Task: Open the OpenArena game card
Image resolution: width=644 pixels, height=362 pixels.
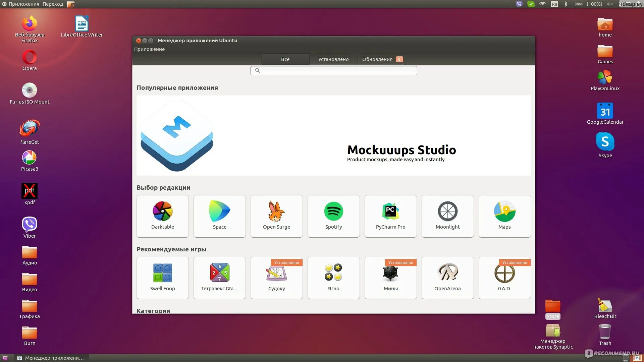Action: tap(447, 278)
